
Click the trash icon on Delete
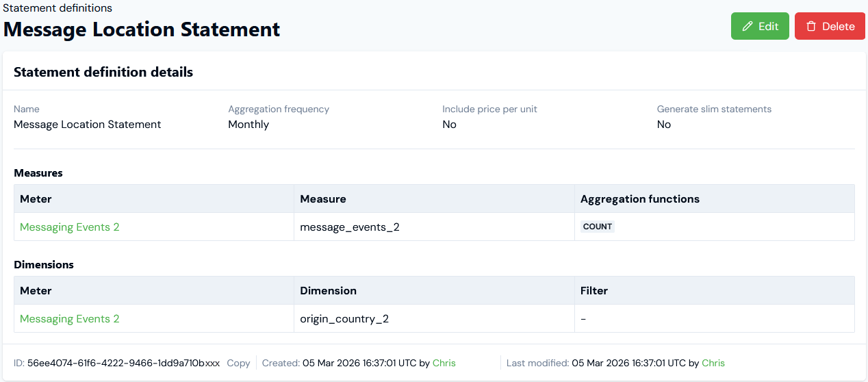[x=811, y=26]
